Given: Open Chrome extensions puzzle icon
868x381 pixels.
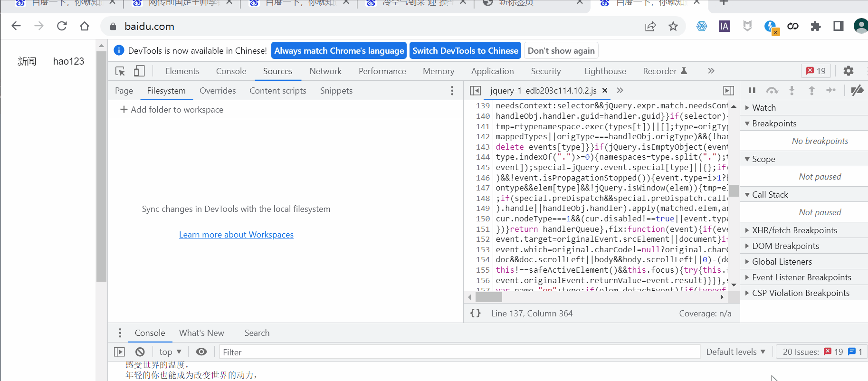Looking at the screenshot, I should [x=816, y=27].
